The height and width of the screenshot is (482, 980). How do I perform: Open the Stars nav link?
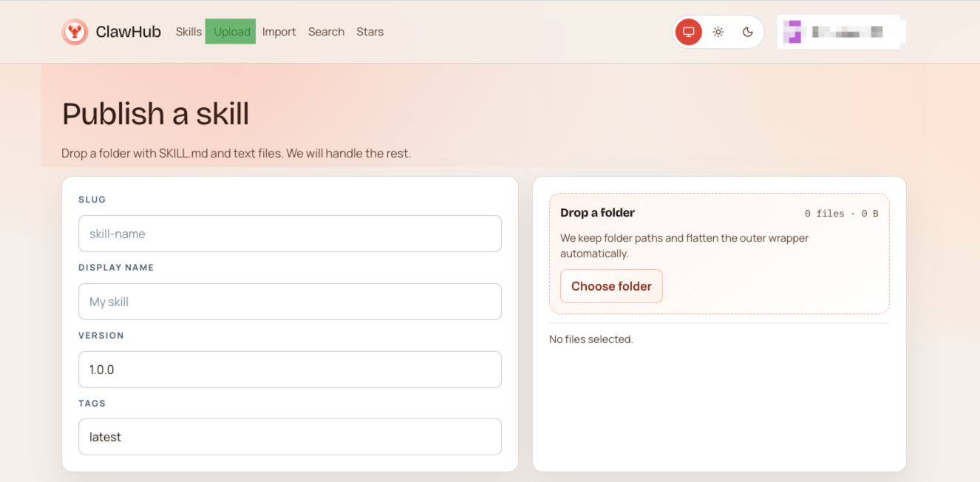[370, 32]
